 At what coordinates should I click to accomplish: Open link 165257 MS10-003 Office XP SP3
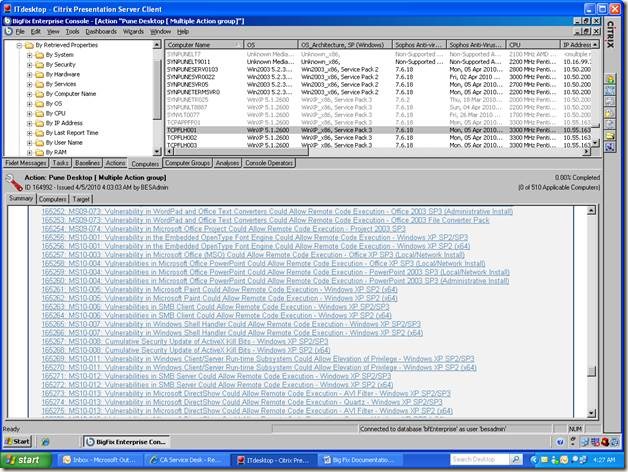click(x=253, y=255)
